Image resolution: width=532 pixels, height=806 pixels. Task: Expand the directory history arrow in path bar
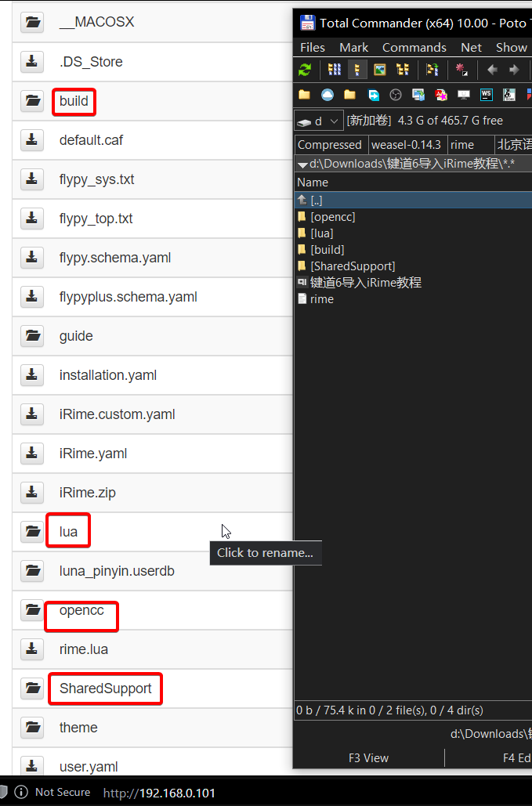pyautogui.click(x=302, y=164)
